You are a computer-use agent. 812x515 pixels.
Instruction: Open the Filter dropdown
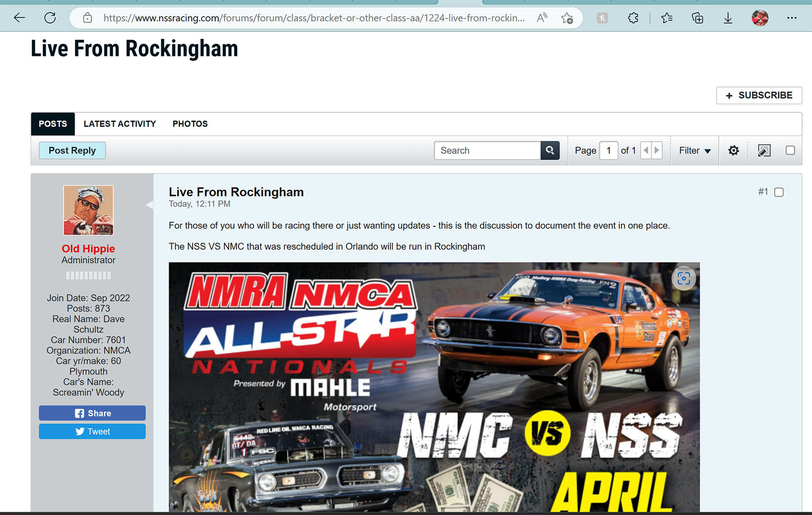pyautogui.click(x=694, y=150)
